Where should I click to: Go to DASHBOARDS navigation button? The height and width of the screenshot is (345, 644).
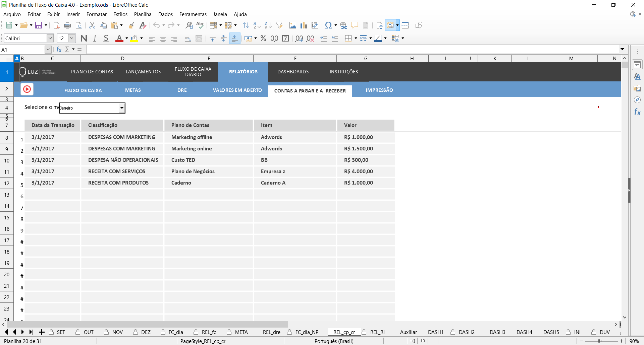pyautogui.click(x=293, y=72)
